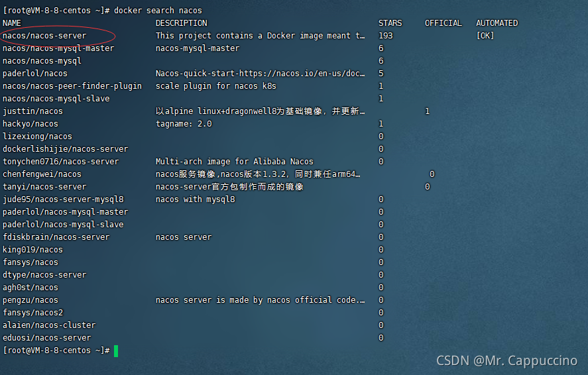Click the agh0st/nacos image name
Viewport: 588px width, 375px height.
tap(30, 288)
